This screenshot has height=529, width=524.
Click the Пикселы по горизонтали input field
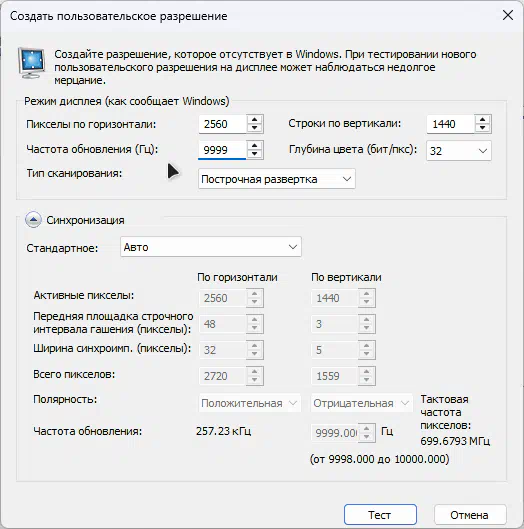(222, 124)
